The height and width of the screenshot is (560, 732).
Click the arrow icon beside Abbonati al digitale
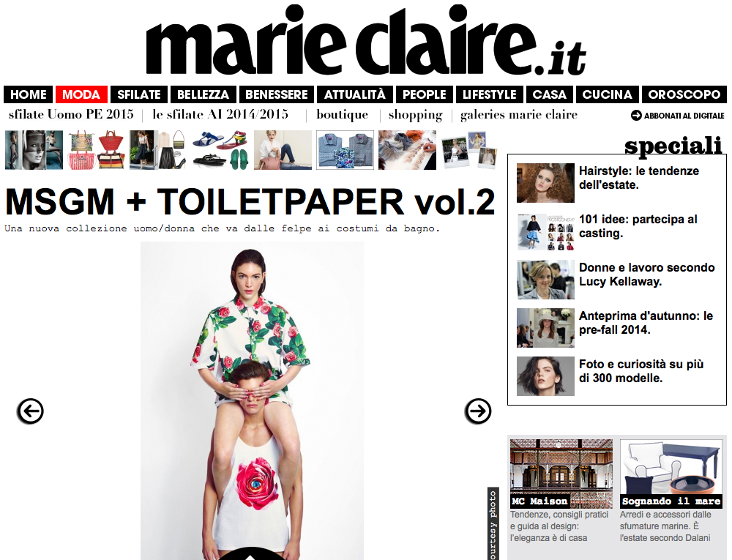point(636,115)
